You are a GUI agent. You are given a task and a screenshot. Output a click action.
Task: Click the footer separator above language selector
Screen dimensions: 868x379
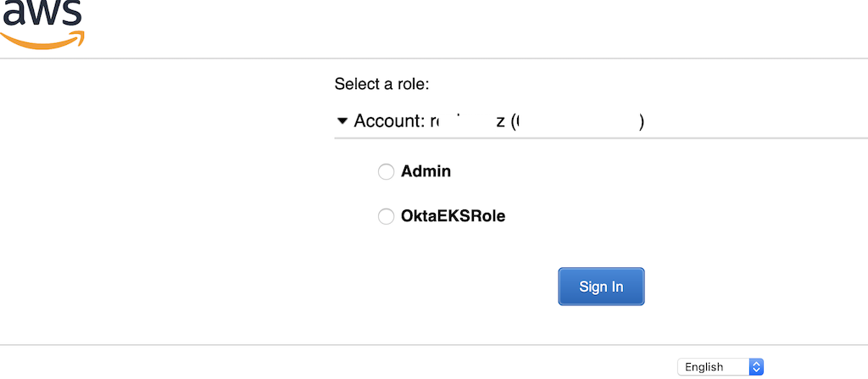434,345
